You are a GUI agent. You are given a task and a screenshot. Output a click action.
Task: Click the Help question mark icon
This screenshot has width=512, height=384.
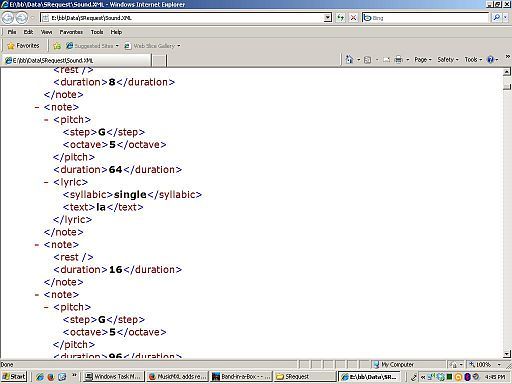pyautogui.click(x=490, y=60)
